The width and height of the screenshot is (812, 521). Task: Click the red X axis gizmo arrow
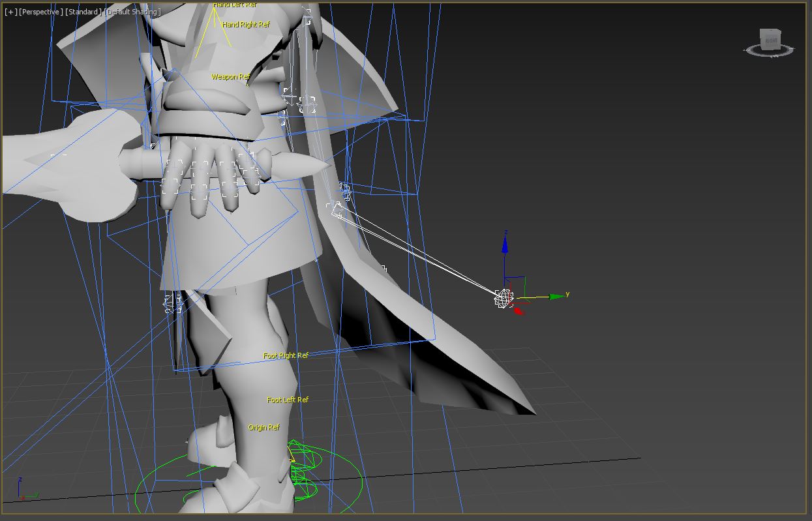click(519, 311)
